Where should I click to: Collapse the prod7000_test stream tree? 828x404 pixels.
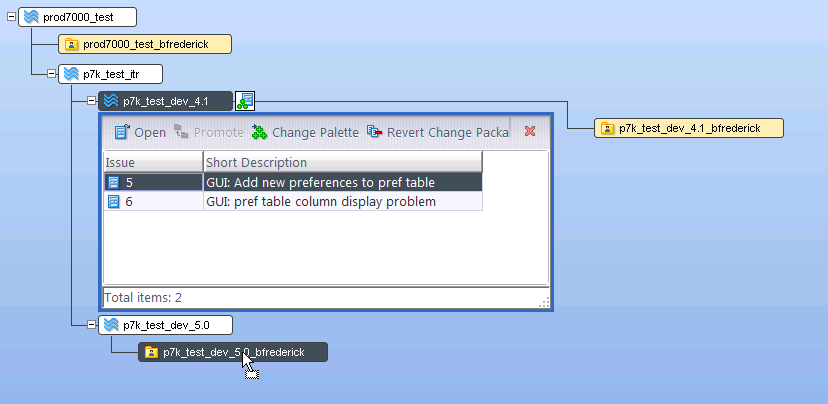(x=12, y=17)
